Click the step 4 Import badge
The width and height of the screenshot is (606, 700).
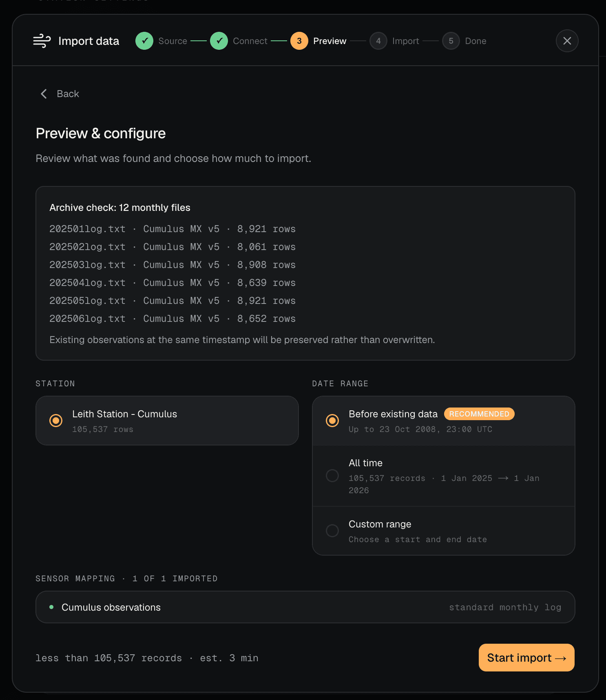click(x=378, y=41)
